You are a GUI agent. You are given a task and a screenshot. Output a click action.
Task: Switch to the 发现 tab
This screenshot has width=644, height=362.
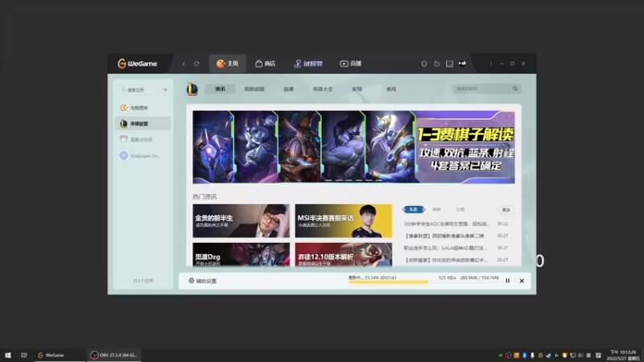(357, 89)
